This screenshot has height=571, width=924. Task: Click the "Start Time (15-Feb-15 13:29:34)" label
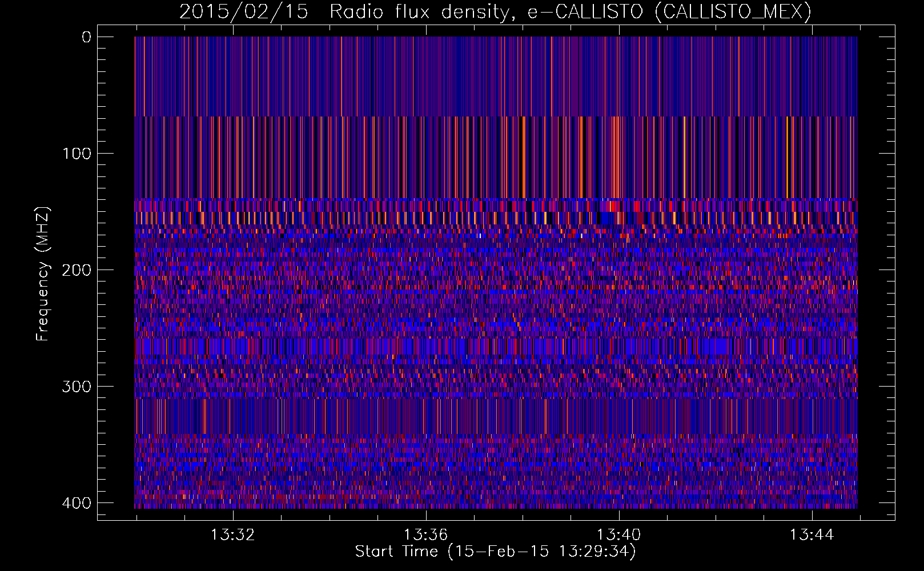coord(495,552)
